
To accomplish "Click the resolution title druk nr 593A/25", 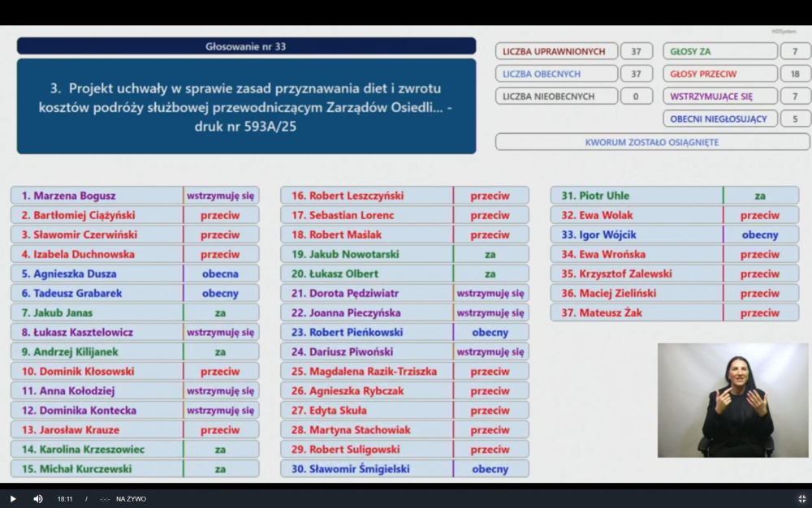I will [246, 106].
